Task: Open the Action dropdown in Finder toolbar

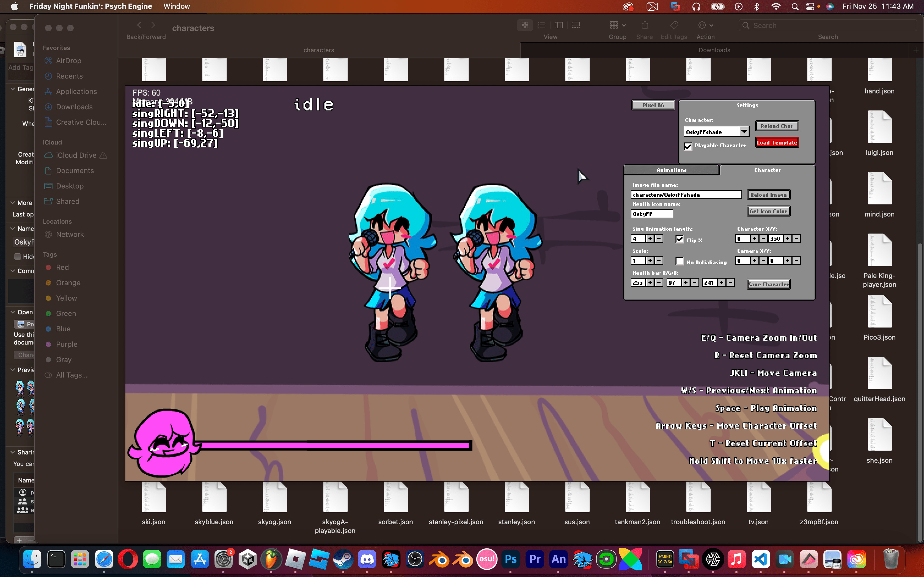Action: (x=705, y=25)
